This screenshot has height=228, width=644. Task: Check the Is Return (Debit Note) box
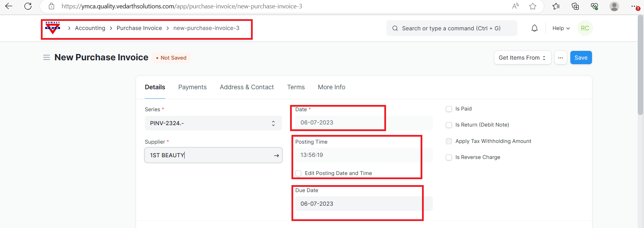pyautogui.click(x=449, y=125)
